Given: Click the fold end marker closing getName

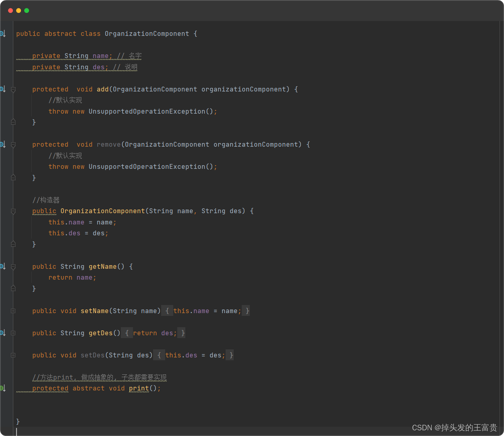Looking at the screenshot, I should (x=13, y=288).
